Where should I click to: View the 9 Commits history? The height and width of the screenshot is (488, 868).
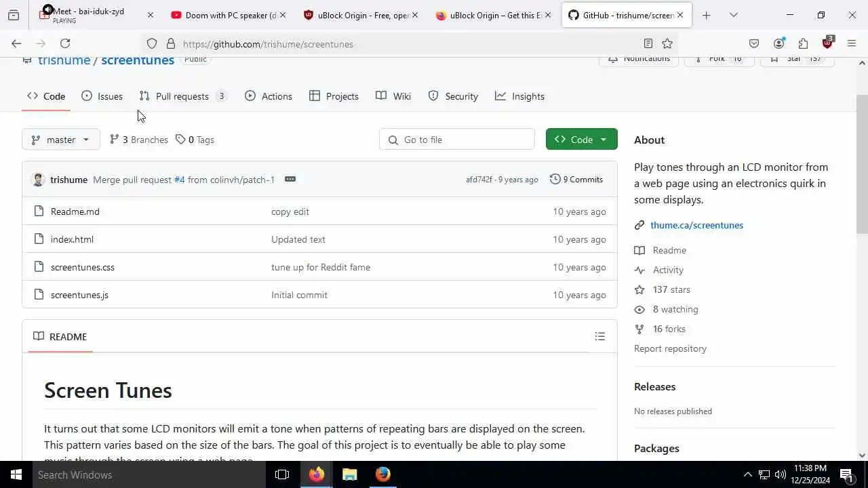576,180
